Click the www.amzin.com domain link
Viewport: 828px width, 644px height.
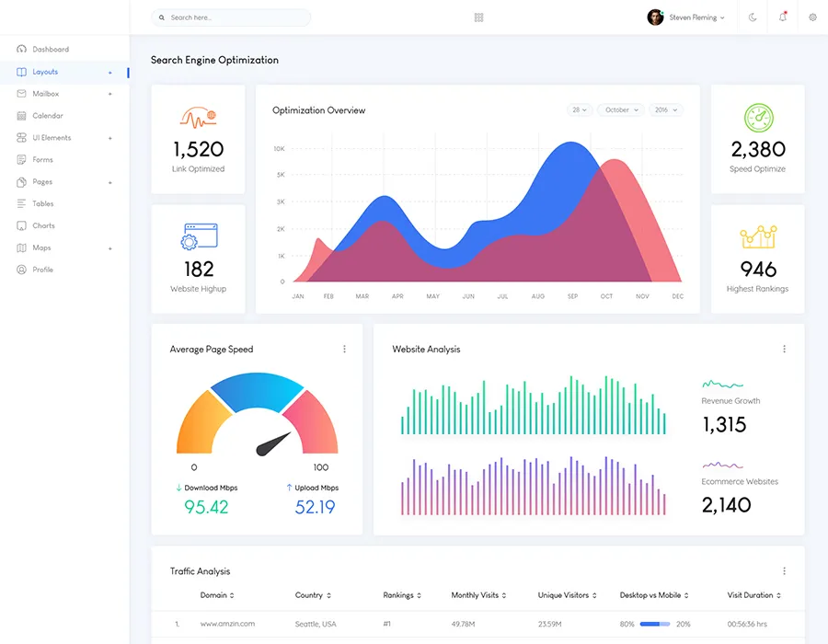point(227,624)
